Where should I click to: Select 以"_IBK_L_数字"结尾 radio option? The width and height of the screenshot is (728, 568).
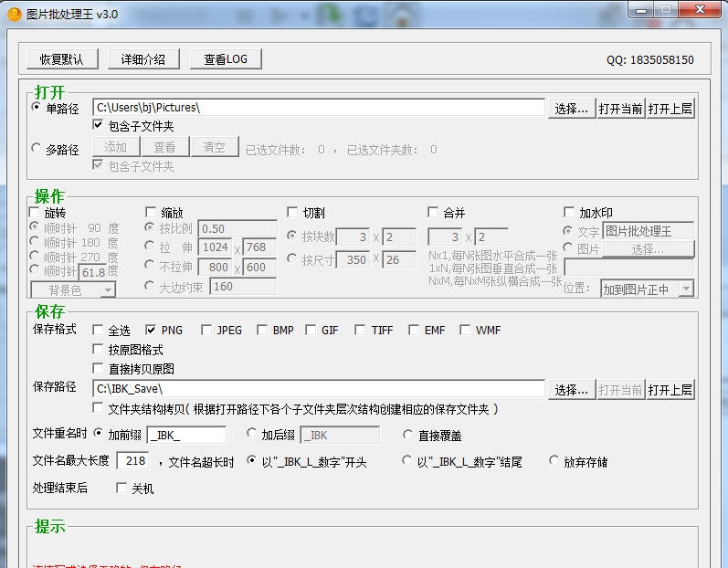click(x=406, y=460)
